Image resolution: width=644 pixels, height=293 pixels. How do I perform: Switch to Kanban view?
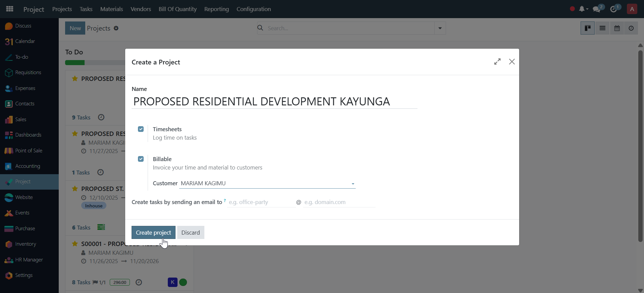point(588,28)
